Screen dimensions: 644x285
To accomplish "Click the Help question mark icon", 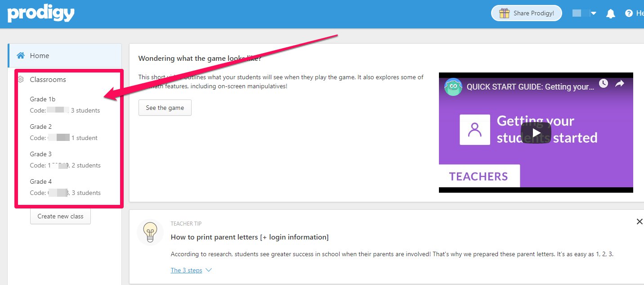I will tap(629, 14).
